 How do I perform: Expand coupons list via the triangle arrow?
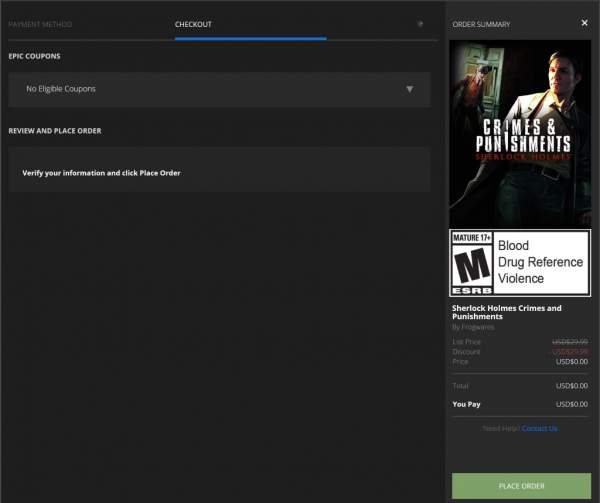click(x=409, y=89)
